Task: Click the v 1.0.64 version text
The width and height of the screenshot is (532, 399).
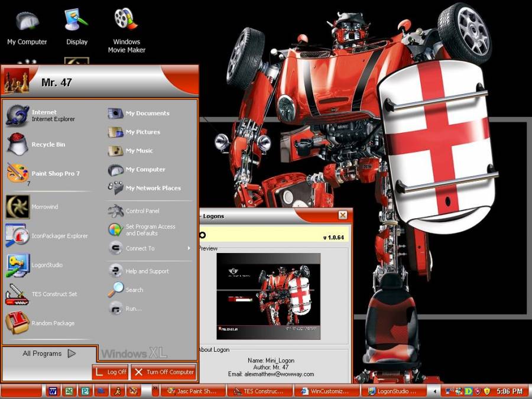Action: click(333, 238)
